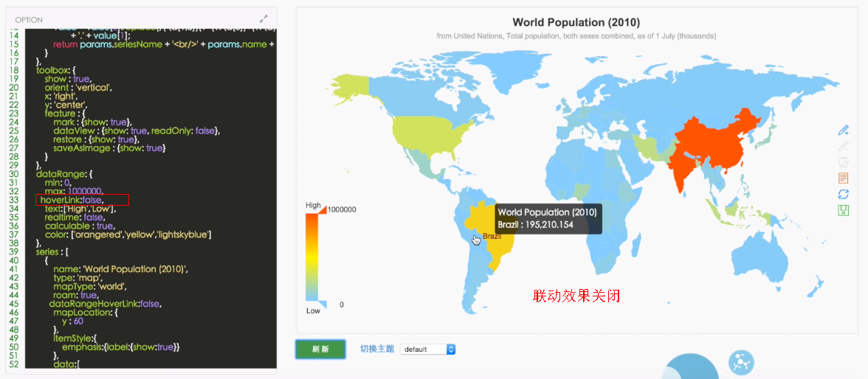The height and width of the screenshot is (379, 868).
Task: Click the code line realtime: false
Action: click(x=74, y=218)
